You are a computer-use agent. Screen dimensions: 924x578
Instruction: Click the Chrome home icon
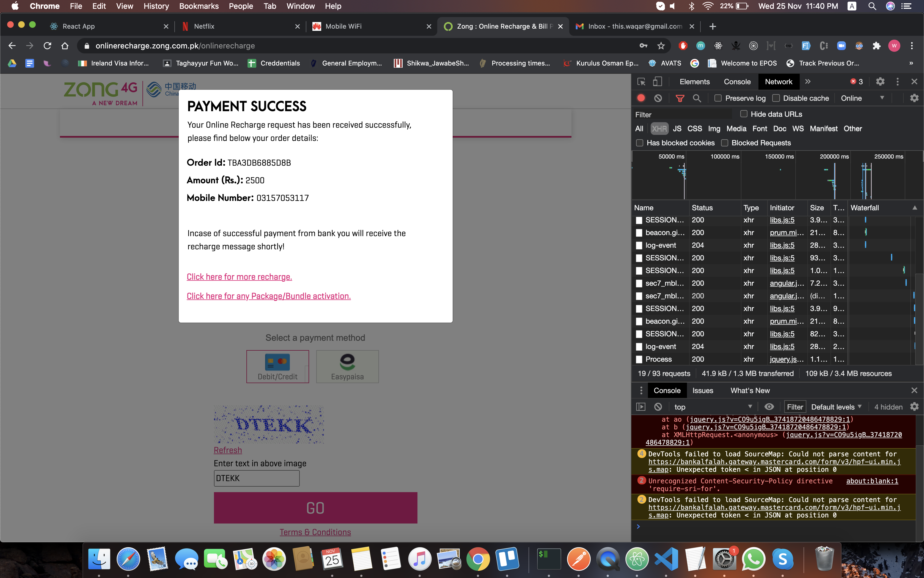pyautogui.click(x=65, y=46)
